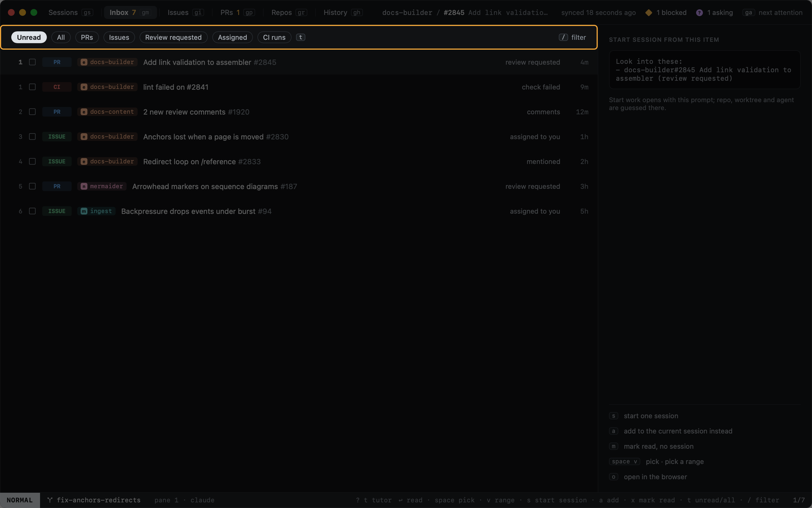The width and height of the screenshot is (812, 508).
Task: Open the Sessions tab
Action: 70,12
